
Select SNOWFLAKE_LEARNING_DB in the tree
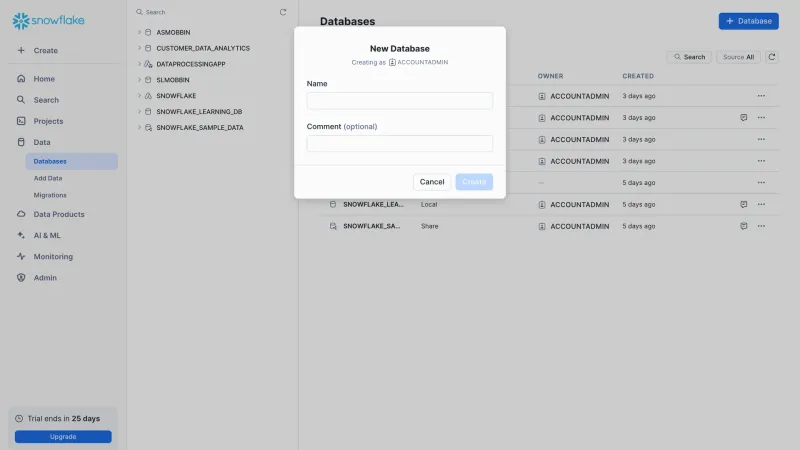pos(199,111)
